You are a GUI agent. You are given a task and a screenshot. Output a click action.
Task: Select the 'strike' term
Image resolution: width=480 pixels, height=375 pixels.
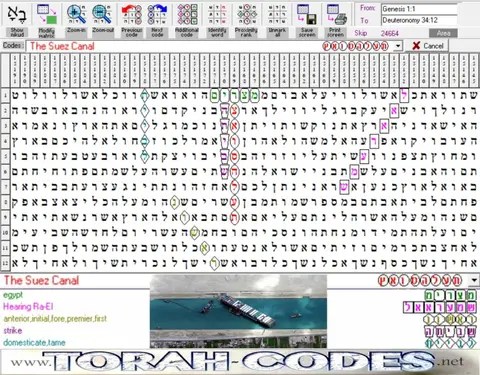tap(13, 331)
